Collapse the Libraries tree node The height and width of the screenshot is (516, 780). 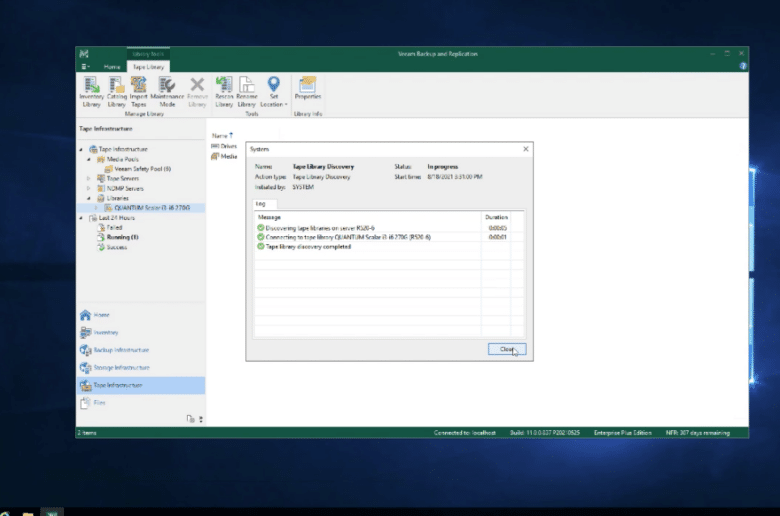pyautogui.click(x=89, y=198)
